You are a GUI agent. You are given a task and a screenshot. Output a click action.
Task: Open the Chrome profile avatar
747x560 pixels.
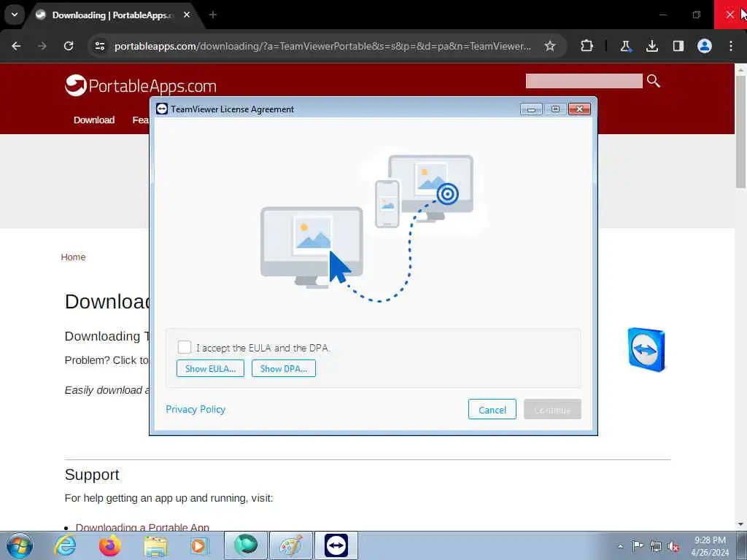[x=705, y=46]
